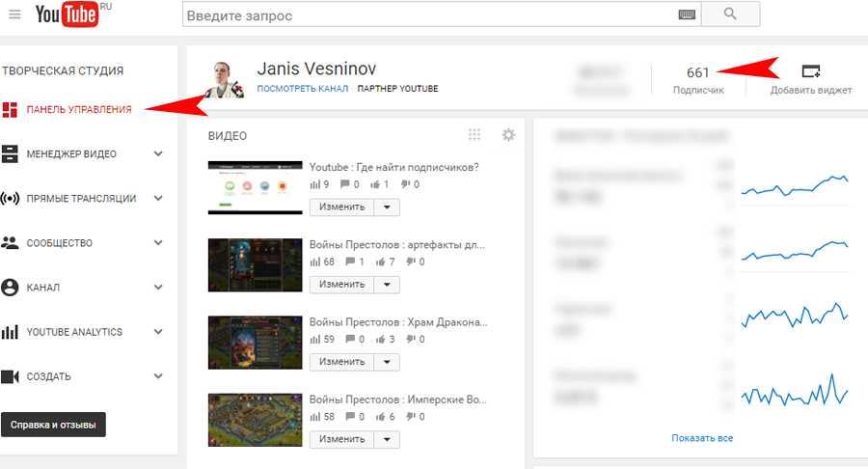Open the Видео widget settings gear
Viewport: 868px width, 469px height.
point(508,134)
